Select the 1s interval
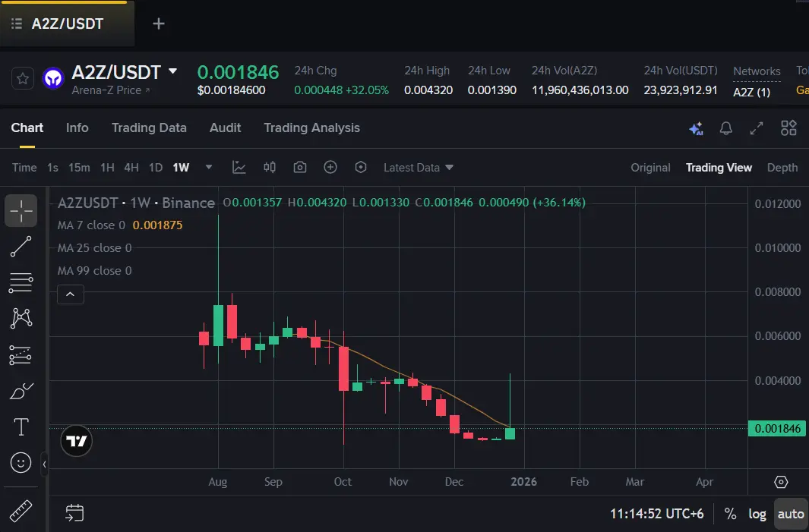The width and height of the screenshot is (809, 532). click(52, 168)
